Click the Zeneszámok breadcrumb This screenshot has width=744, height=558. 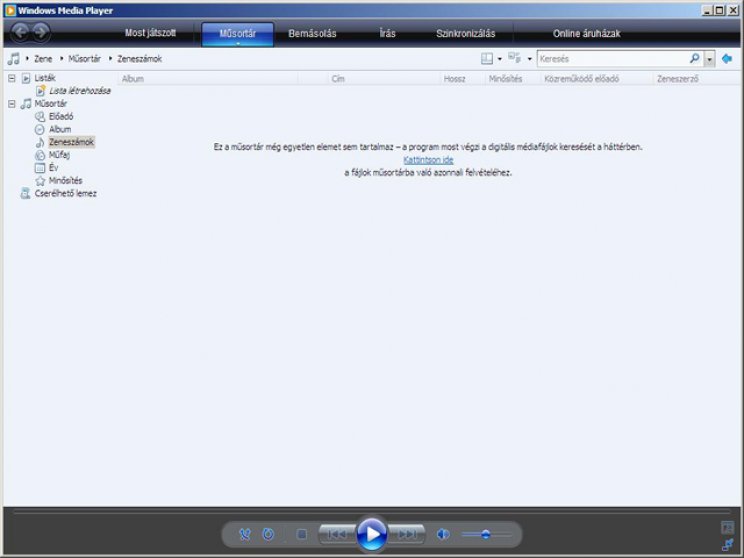pyautogui.click(x=140, y=59)
